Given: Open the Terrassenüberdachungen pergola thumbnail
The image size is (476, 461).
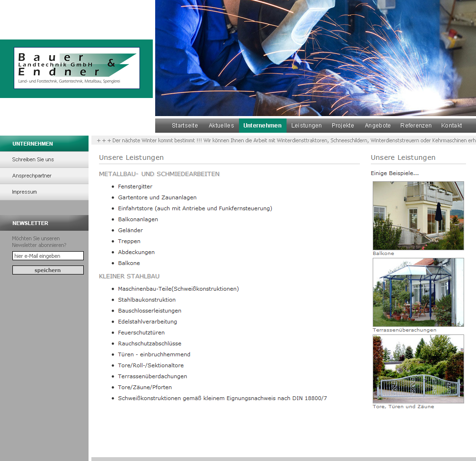Looking at the screenshot, I should pos(418,292).
